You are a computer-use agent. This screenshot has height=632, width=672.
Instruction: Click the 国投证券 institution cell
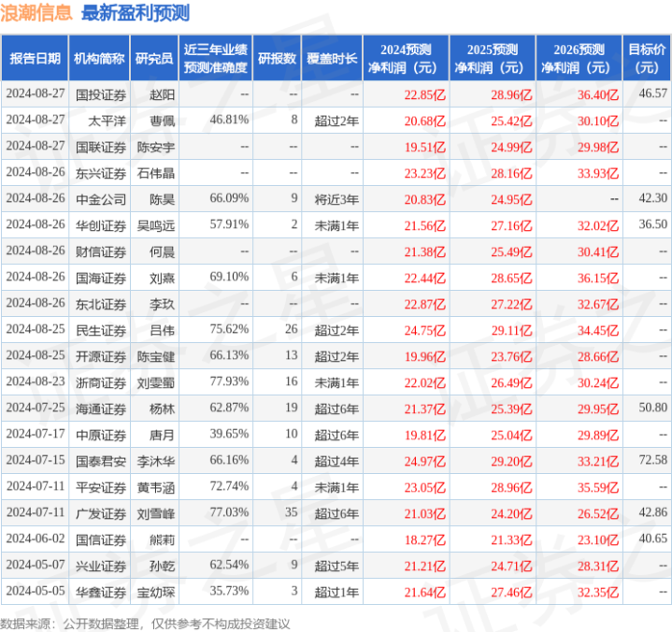(101, 94)
